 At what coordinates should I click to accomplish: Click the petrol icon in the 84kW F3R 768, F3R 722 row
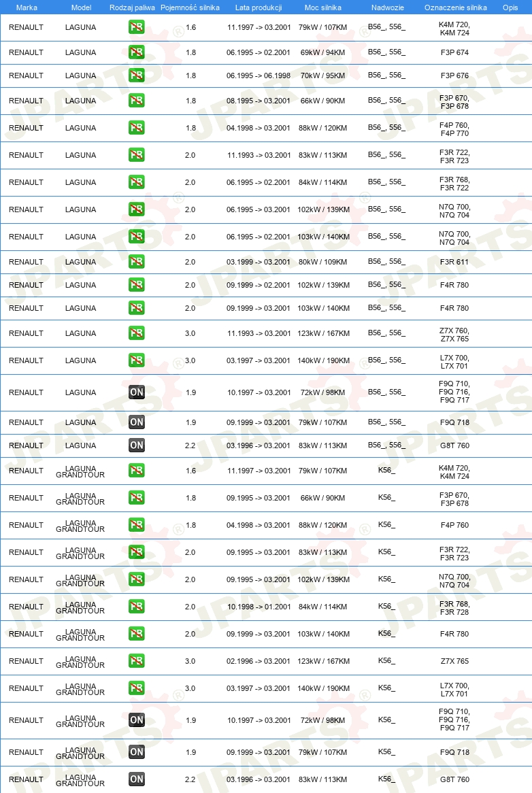click(x=137, y=182)
